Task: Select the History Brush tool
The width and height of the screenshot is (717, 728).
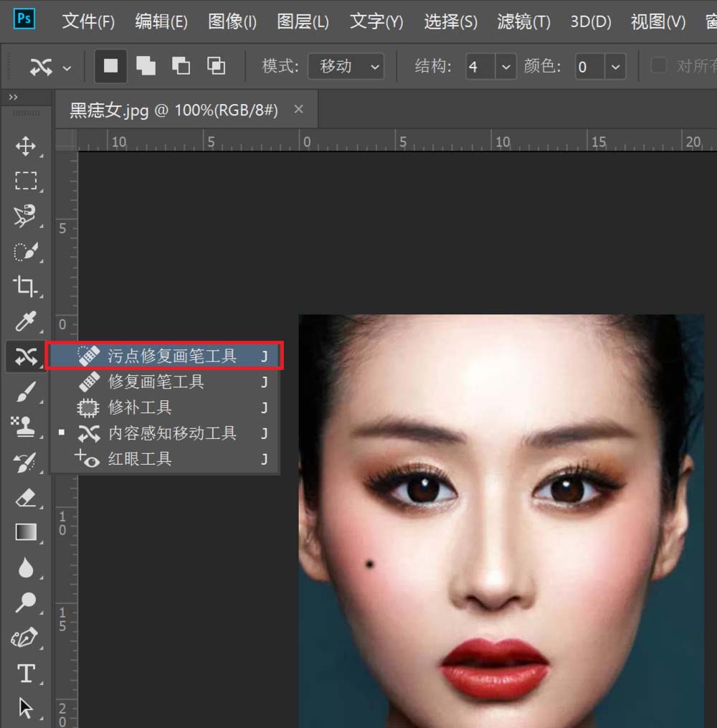Action: tap(24, 462)
